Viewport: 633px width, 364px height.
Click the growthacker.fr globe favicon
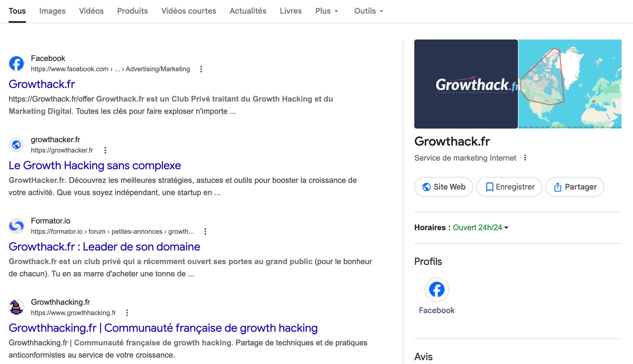point(16,145)
